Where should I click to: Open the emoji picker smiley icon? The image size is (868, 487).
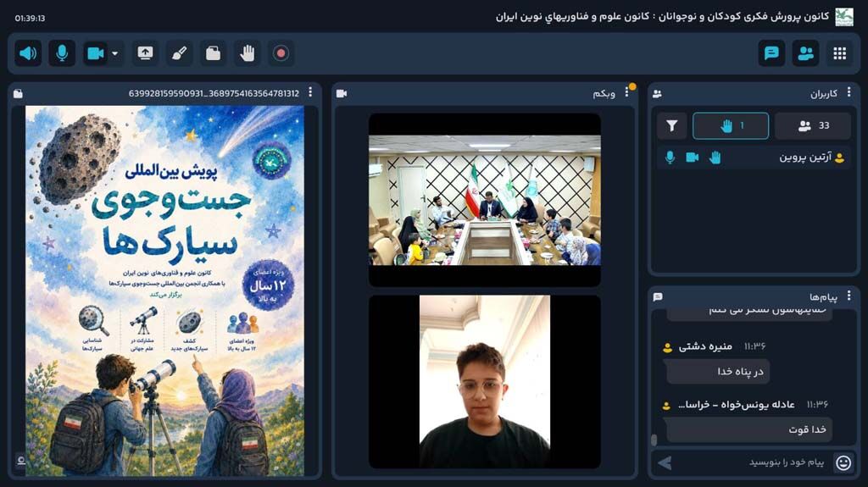coord(843,462)
